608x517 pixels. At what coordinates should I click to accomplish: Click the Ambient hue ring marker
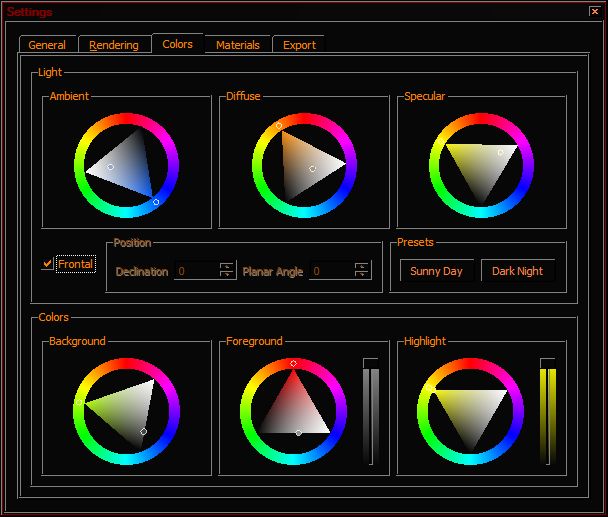[156, 202]
